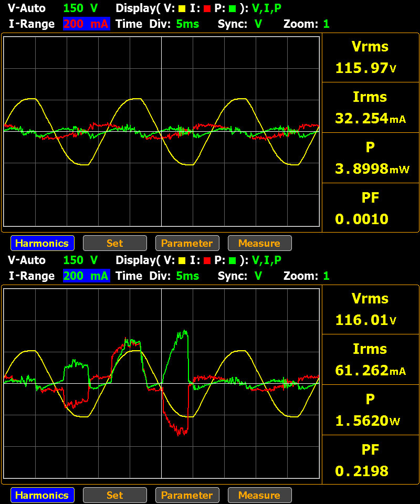Click the Vrms 115.97 V reading

[x=370, y=58]
